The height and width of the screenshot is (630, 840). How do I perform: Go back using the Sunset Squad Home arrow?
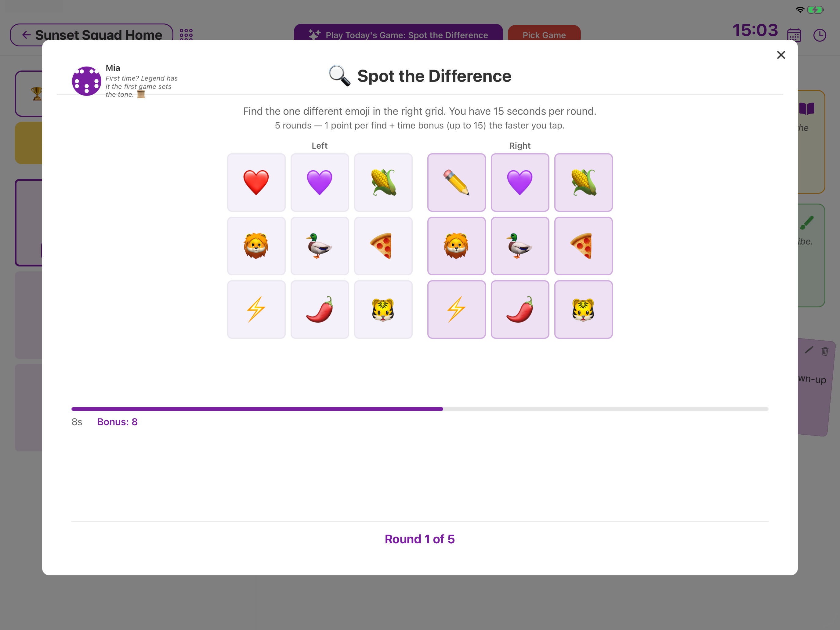coord(26,34)
